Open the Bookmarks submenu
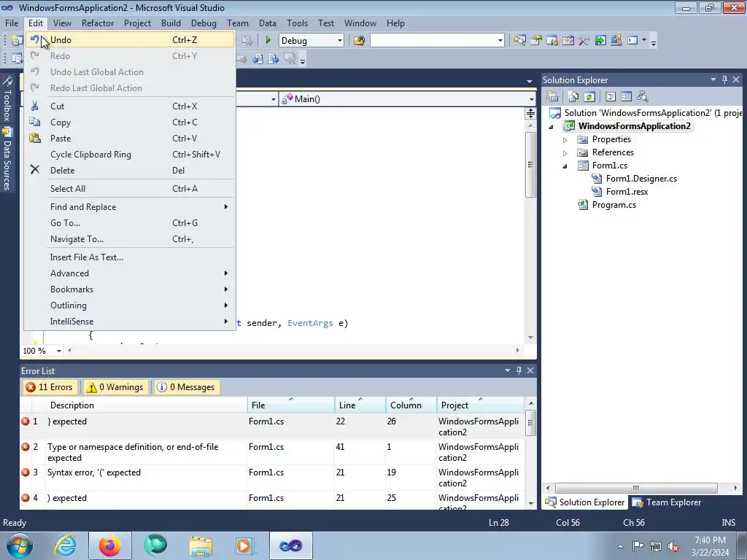747x560 pixels. [x=130, y=289]
